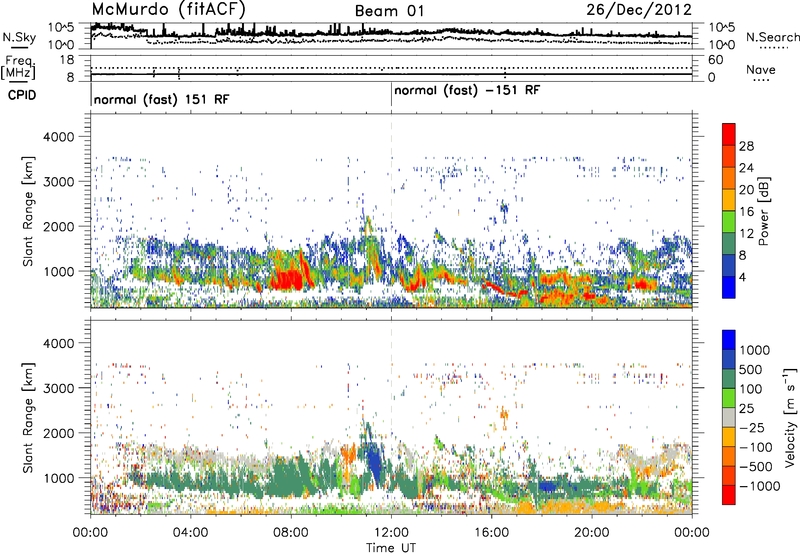This screenshot has height=554, width=800.
Task: Select 4000 tick on power panel range axis
Action: [x=59, y=137]
